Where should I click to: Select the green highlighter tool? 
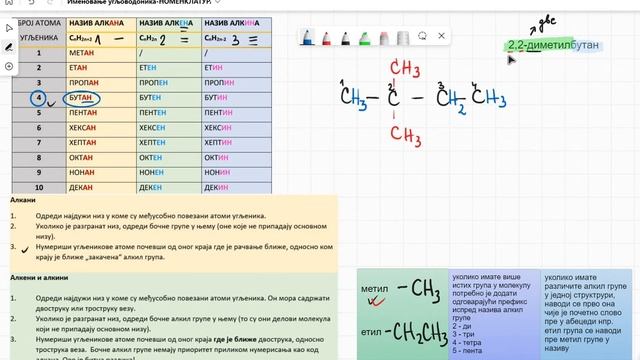(364, 38)
